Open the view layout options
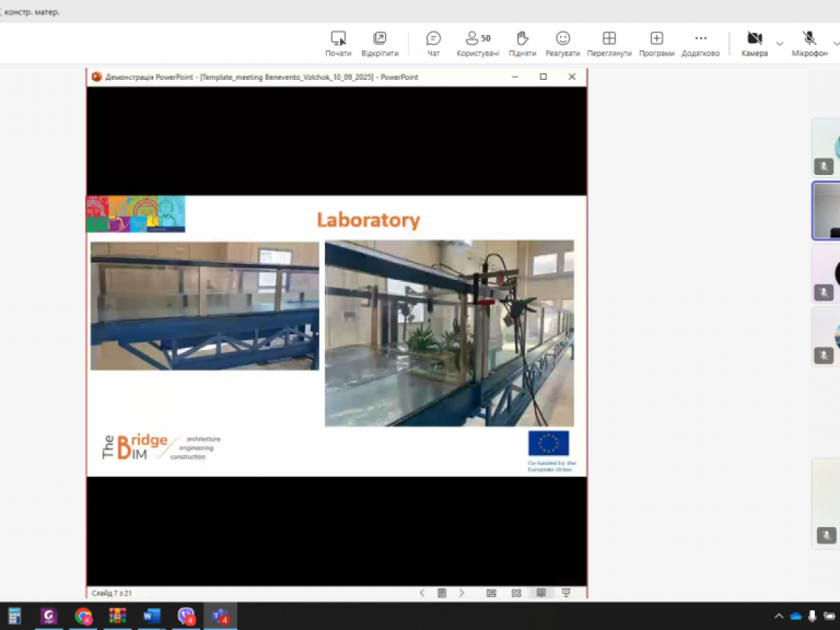 [609, 43]
